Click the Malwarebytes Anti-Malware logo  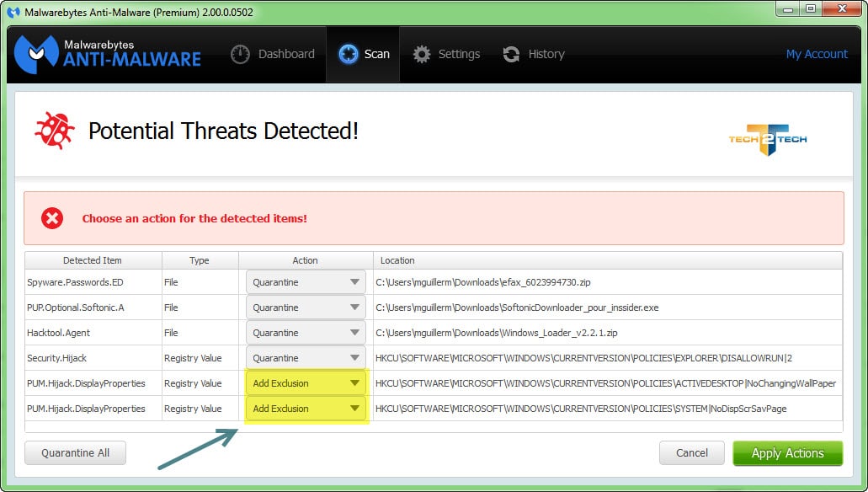[x=108, y=54]
